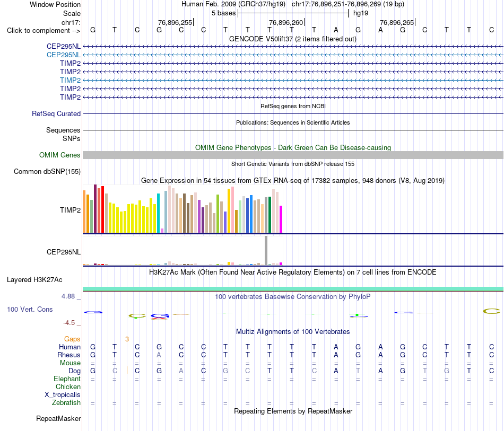Click the RefSeq Curated label
The image size is (504, 431).
coord(56,113)
